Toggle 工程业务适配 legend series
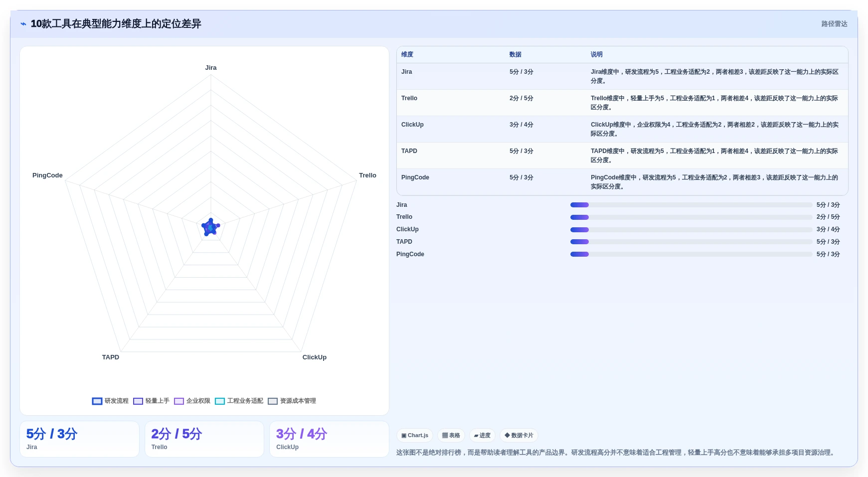The height and width of the screenshot is (477, 868). pos(239,401)
